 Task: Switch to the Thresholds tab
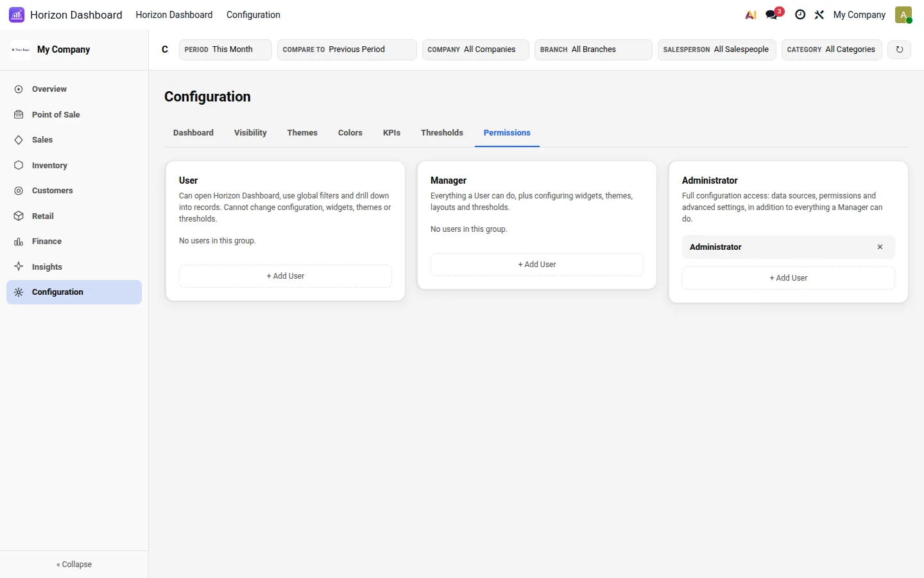pos(442,133)
